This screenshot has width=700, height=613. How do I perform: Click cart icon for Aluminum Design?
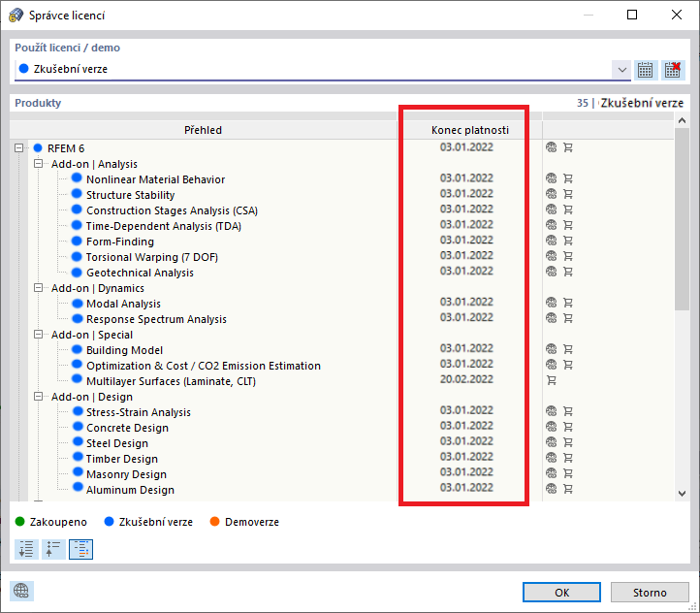(x=568, y=489)
